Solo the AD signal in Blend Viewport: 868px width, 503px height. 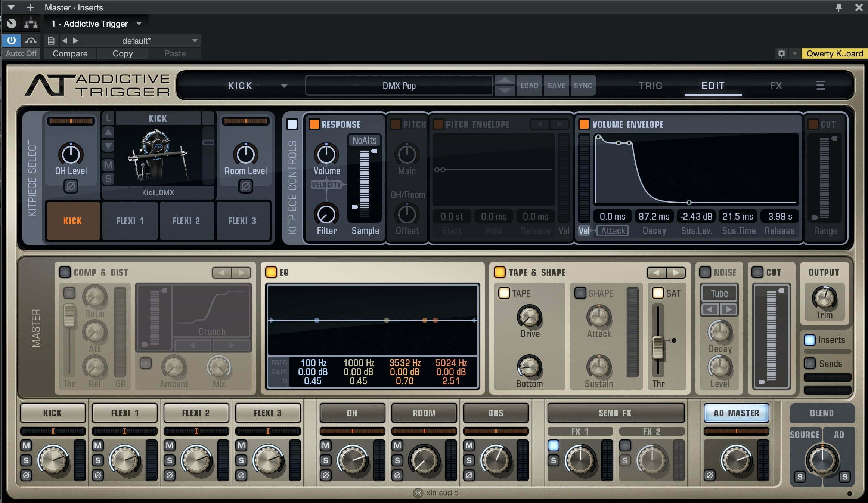[x=844, y=476]
